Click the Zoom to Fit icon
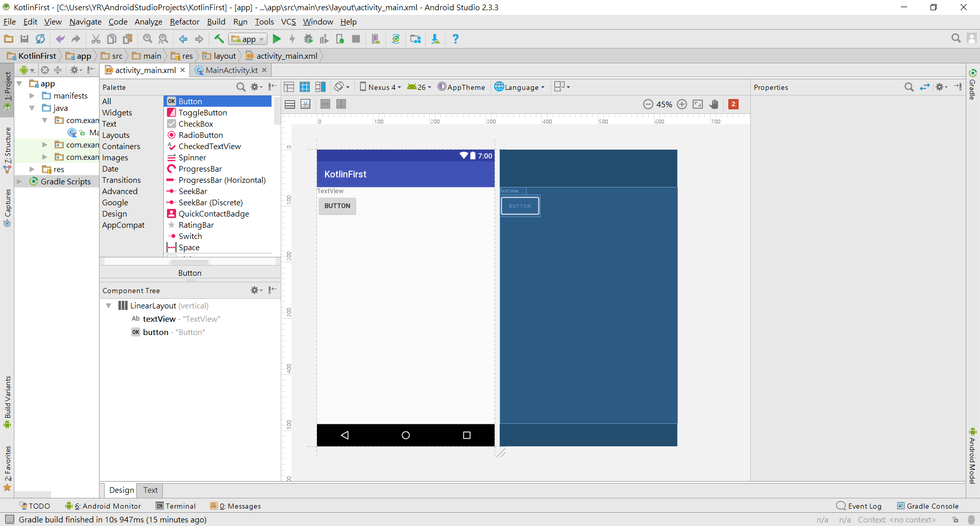Image resolution: width=980 pixels, height=526 pixels. 698,104
